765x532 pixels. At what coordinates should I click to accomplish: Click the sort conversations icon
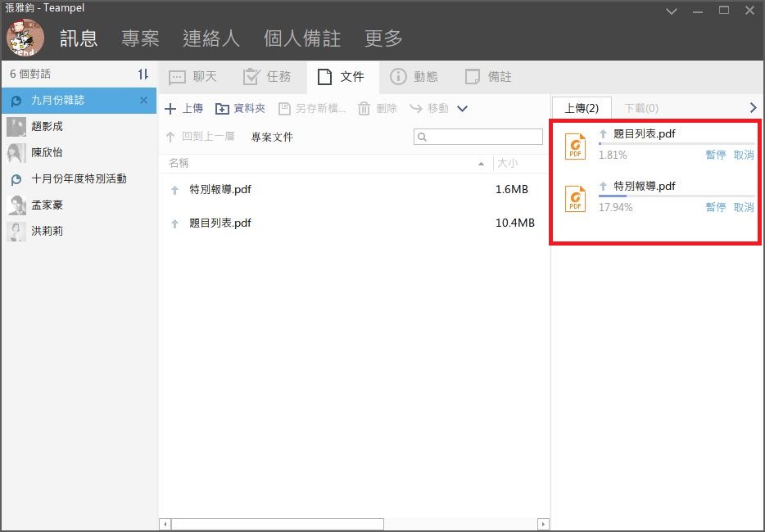143,74
